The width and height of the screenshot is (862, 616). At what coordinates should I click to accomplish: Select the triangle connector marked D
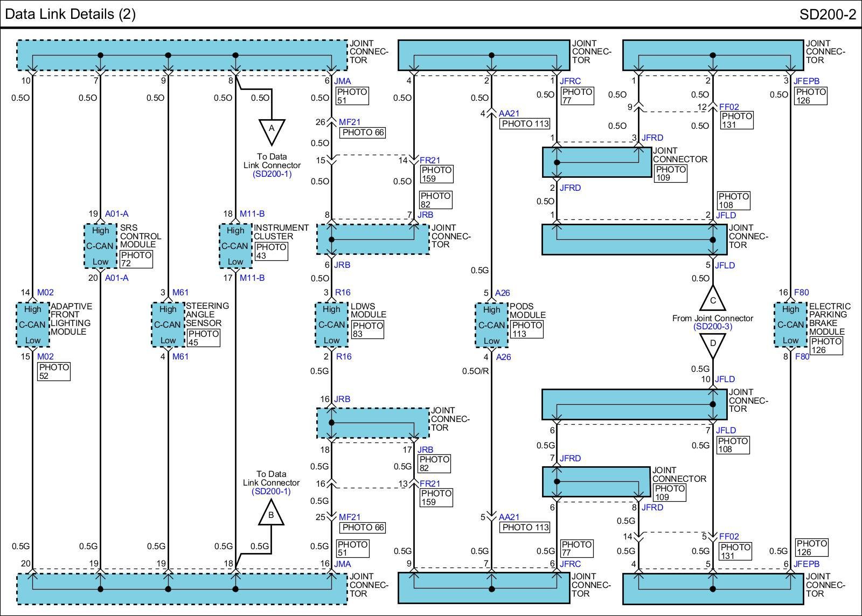click(x=713, y=344)
